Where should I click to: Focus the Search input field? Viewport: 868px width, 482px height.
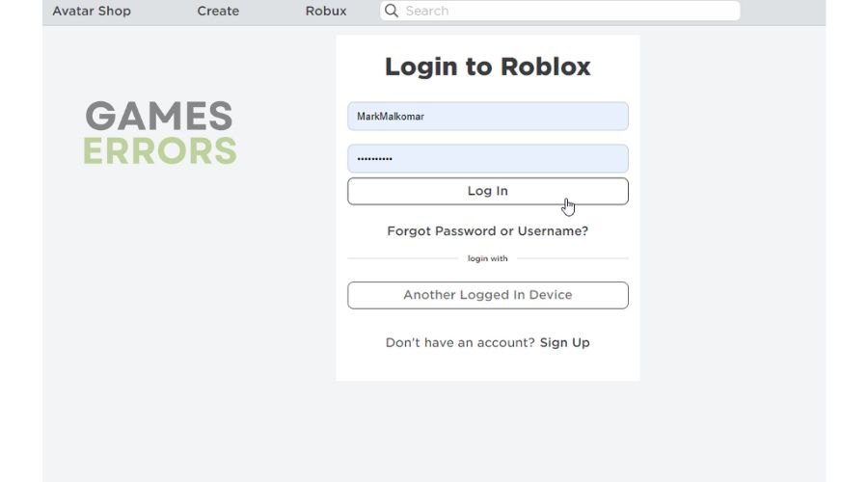click(559, 11)
